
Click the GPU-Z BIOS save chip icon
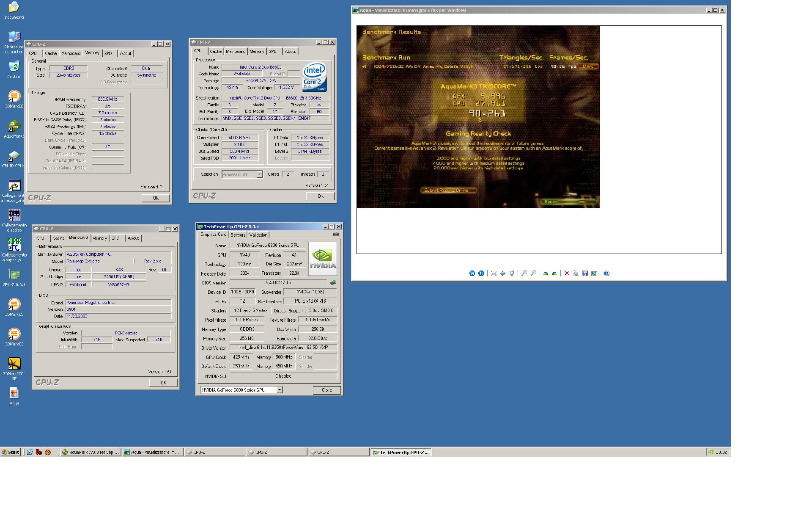coord(333,282)
